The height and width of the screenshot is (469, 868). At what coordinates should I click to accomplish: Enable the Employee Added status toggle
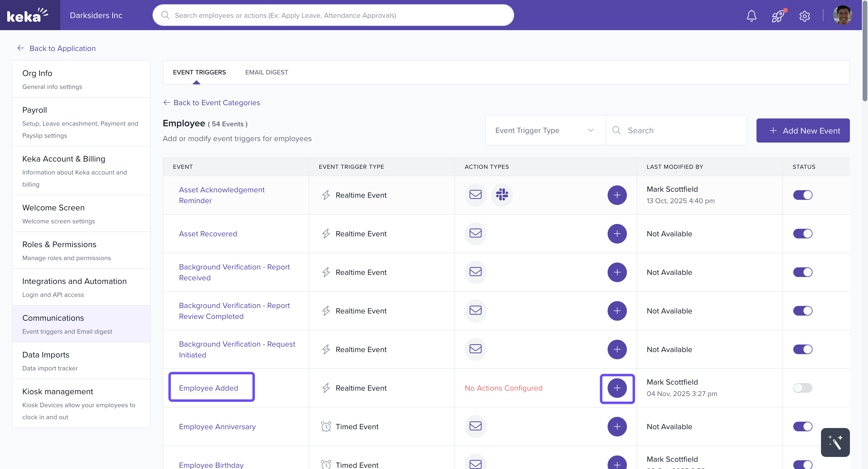803,388
